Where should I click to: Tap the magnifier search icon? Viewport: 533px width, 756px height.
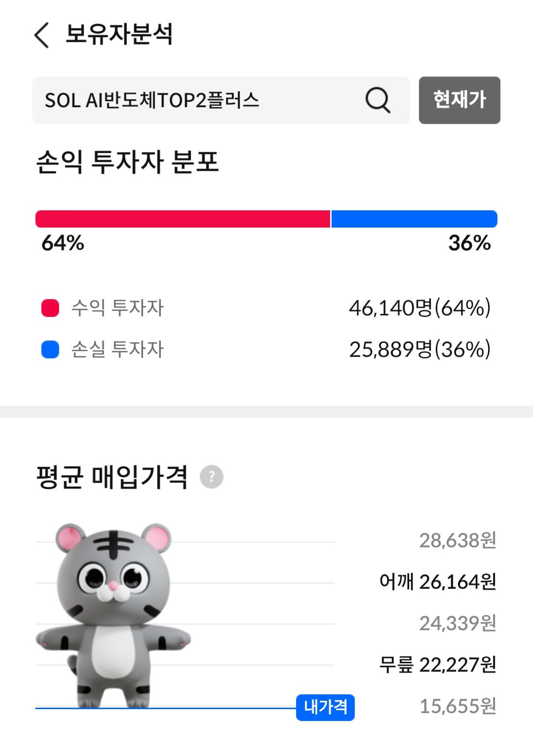point(378,100)
